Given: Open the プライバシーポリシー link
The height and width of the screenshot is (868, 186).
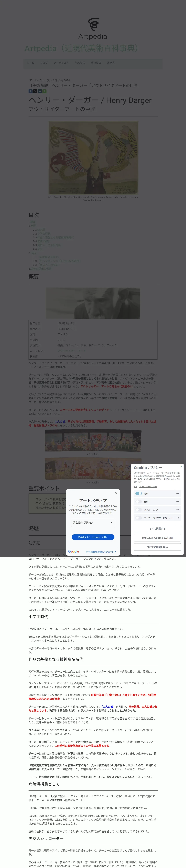Looking at the screenshot, I should click(148, 487).
